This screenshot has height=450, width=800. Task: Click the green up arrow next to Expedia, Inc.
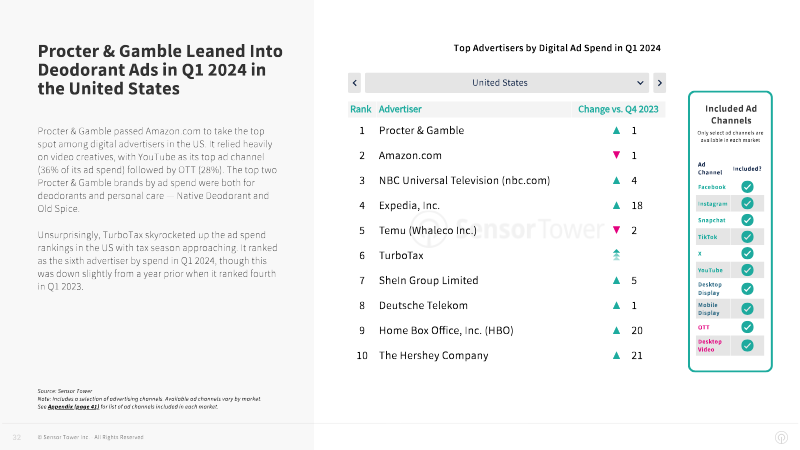tap(616, 206)
